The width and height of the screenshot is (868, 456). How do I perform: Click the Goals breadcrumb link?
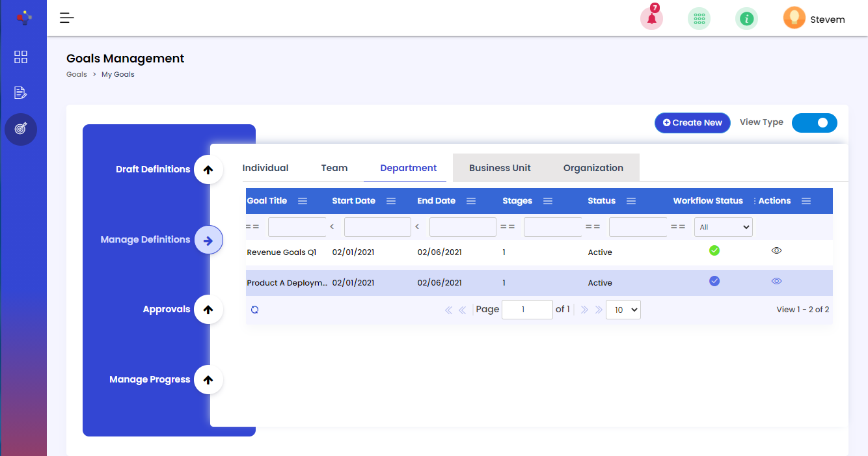(x=77, y=75)
